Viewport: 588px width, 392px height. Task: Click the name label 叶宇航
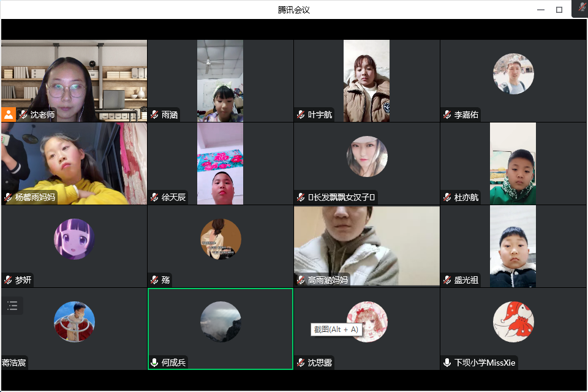320,115
